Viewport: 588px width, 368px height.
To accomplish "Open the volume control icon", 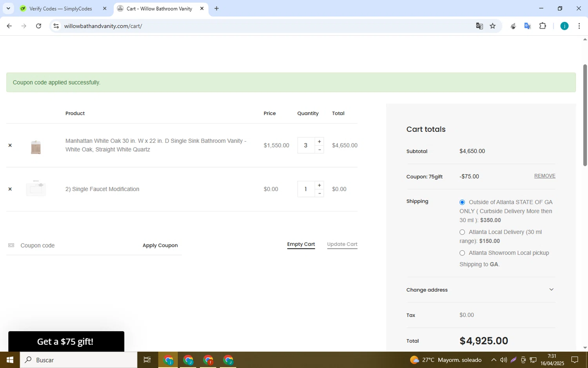I will (x=503, y=360).
